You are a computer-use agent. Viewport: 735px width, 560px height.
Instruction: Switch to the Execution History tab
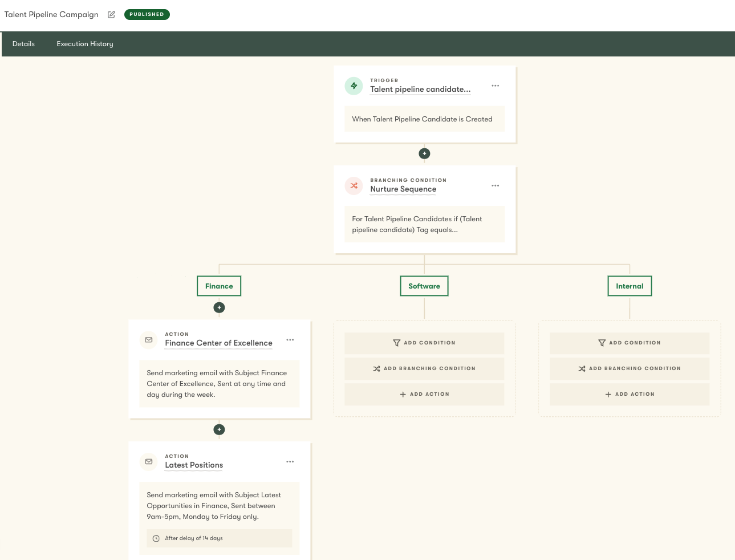coord(84,43)
